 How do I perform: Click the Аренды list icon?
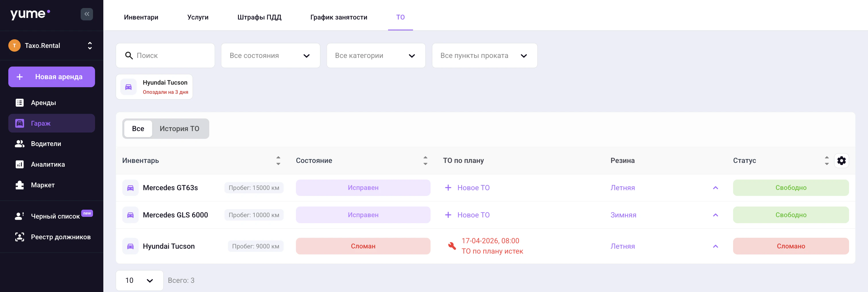click(x=20, y=103)
